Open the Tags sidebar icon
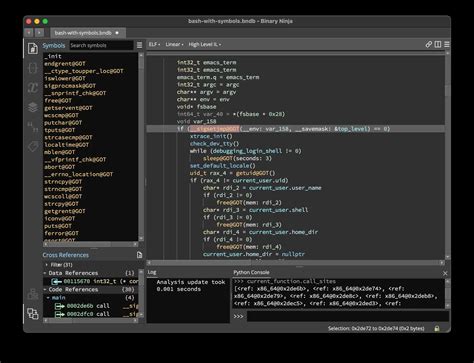Screen dimensions: 474x363 (32, 146)
